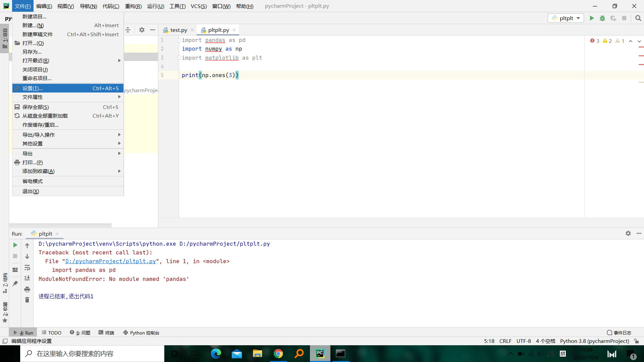Select the pltplt.py tab

click(218, 29)
